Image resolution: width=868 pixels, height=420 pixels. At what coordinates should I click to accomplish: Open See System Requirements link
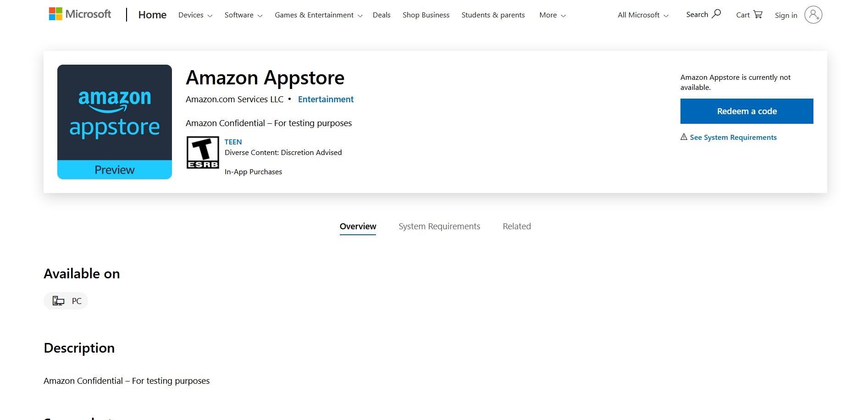pyautogui.click(x=733, y=137)
